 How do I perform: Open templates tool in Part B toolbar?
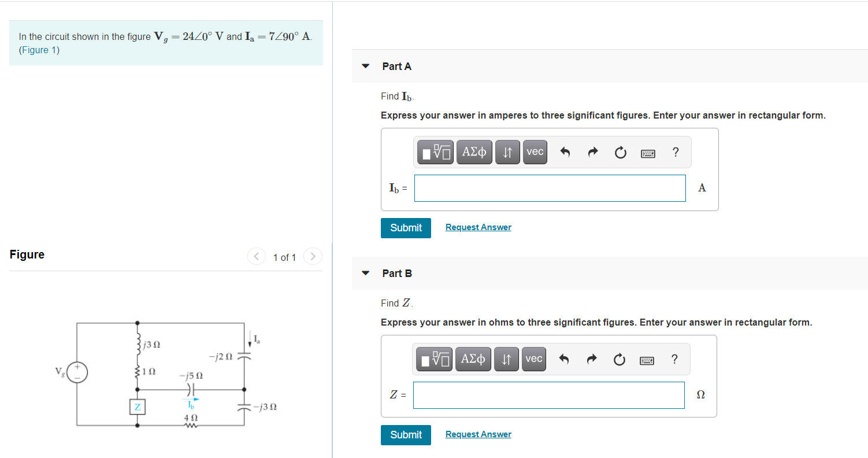coord(435,359)
